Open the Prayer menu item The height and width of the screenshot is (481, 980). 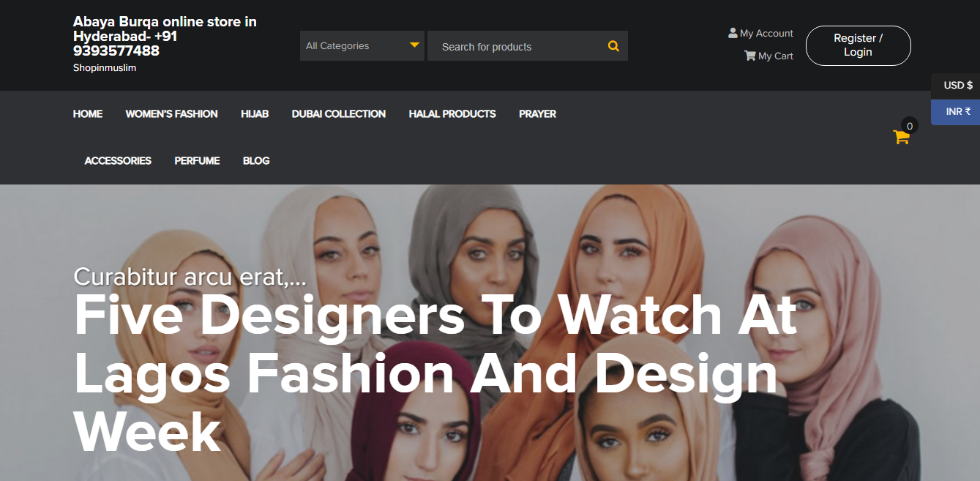[537, 114]
